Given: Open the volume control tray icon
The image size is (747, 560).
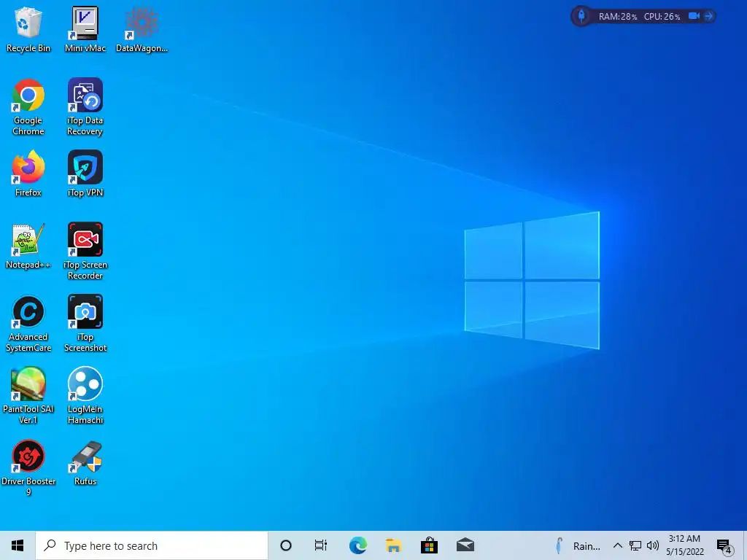Looking at the screenshot, I should click(653, 545).
